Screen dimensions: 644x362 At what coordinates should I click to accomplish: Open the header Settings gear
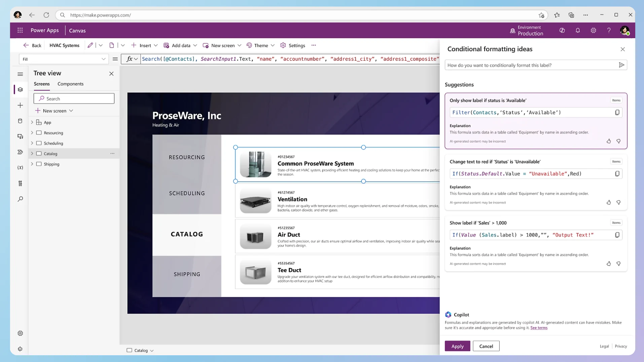coord(593,30)
